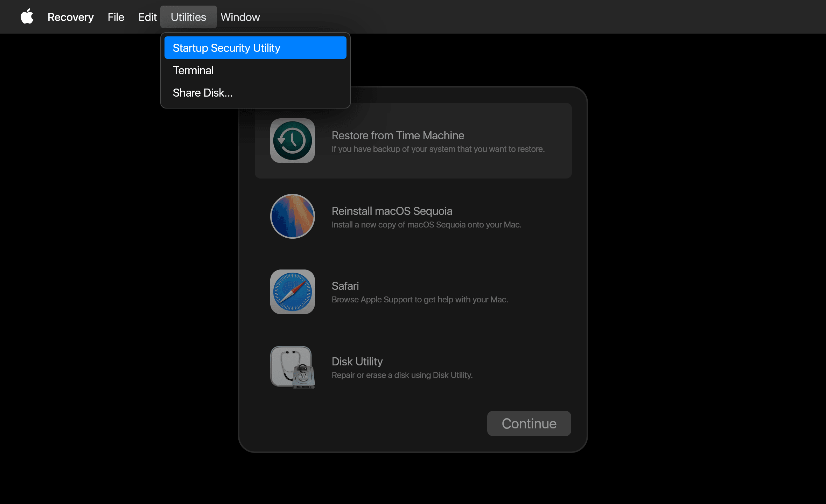This screenshot has width=826, height=504.
Task: Select the Safari browse support option
Action: click(413, 292)
